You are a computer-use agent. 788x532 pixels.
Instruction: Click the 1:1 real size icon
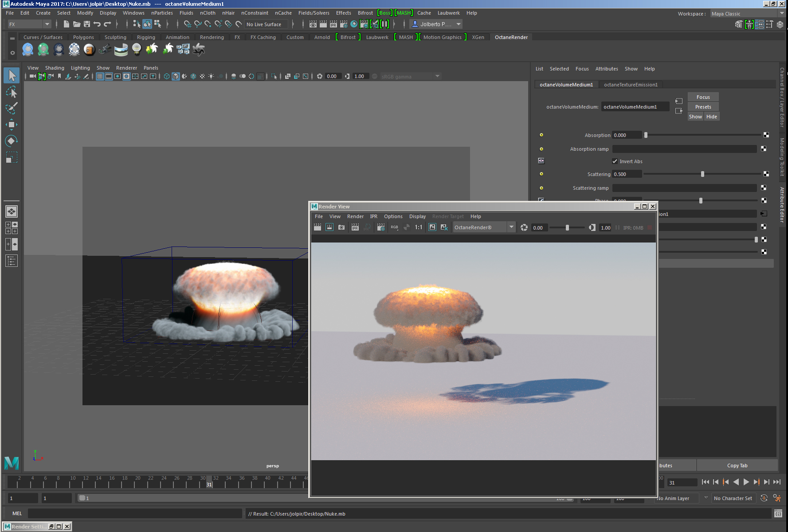tap(418, 227)
